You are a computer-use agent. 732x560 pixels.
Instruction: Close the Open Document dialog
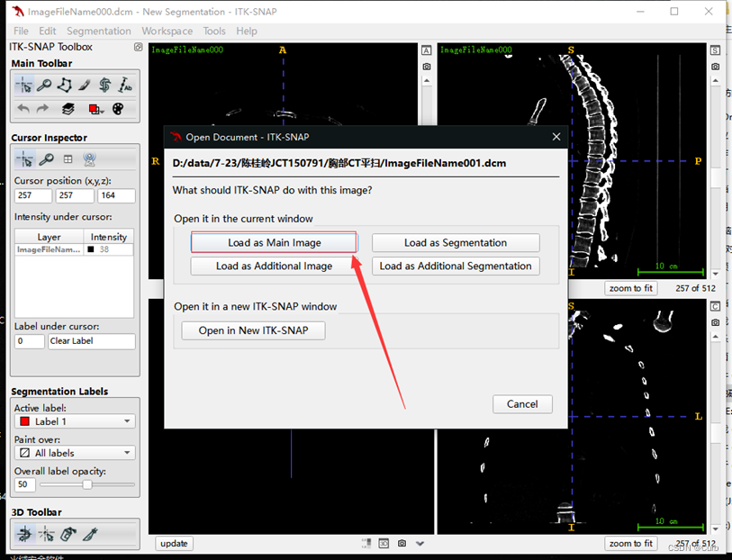[556, 137]
